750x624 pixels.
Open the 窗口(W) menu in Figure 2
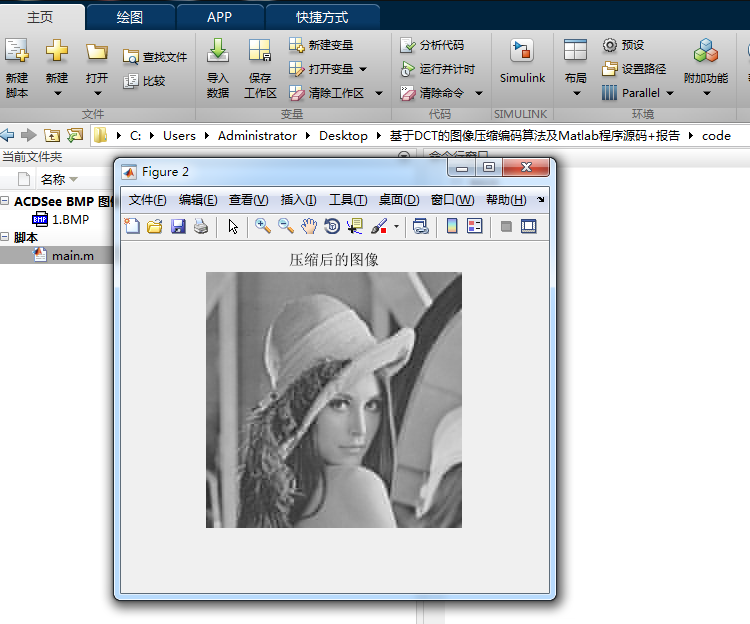[x=452, y=199]
